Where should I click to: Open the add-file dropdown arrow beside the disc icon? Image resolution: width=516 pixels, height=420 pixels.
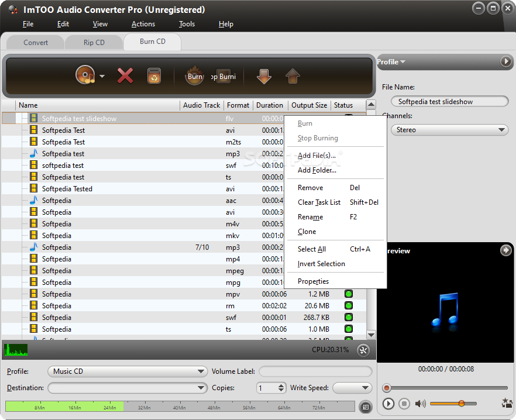(102, 77)
